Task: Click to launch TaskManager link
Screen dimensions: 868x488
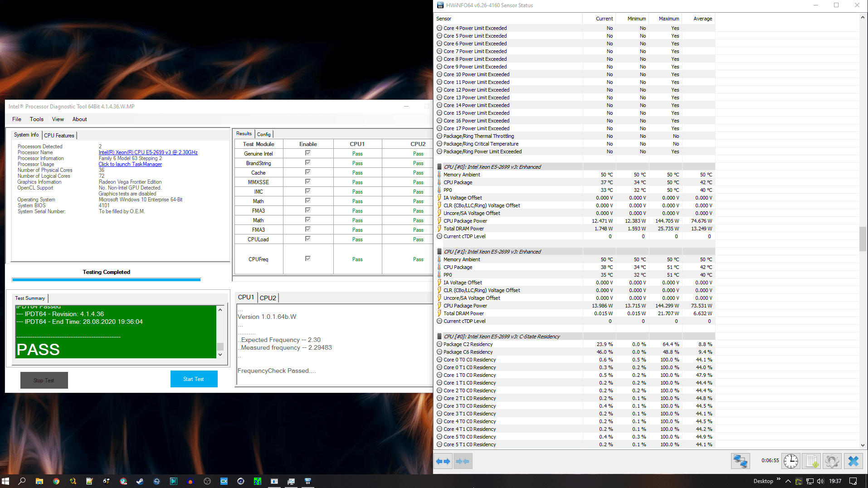Action: pos(131,164)
